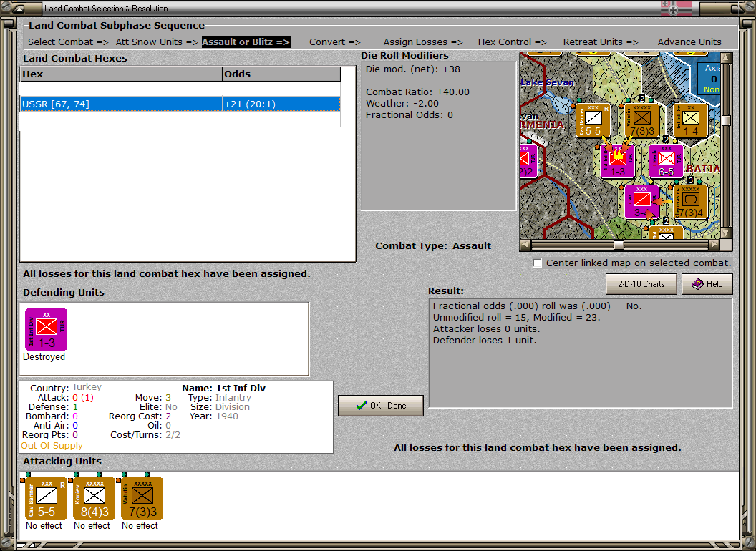Click the +21 (20:1) odds cell
Viewport: 756px width, 551px height.
pyautogui.click(x=281, y=104)
